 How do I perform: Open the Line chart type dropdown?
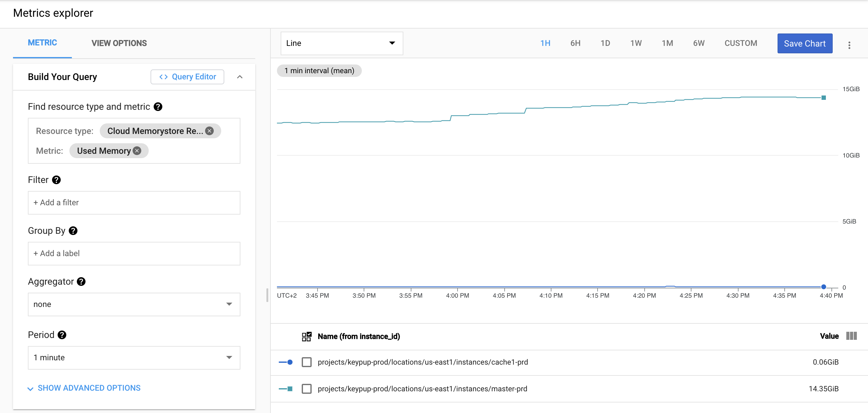(341, 43)
